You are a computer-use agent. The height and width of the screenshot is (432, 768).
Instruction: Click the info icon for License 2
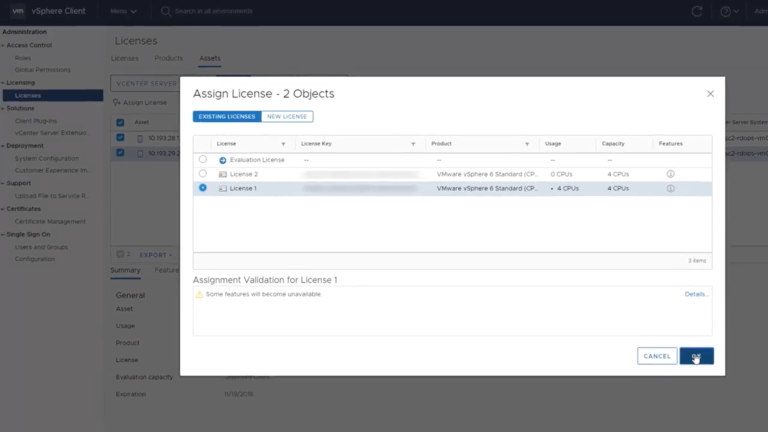point(671,174)
